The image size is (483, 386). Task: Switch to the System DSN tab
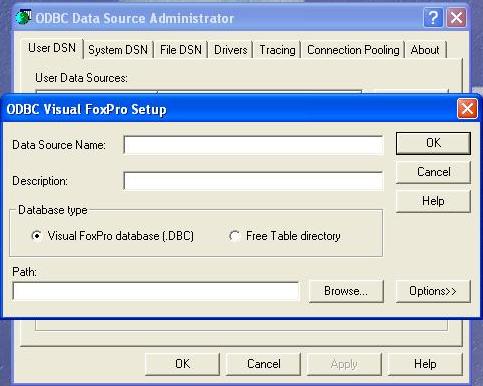pos(118,50)
